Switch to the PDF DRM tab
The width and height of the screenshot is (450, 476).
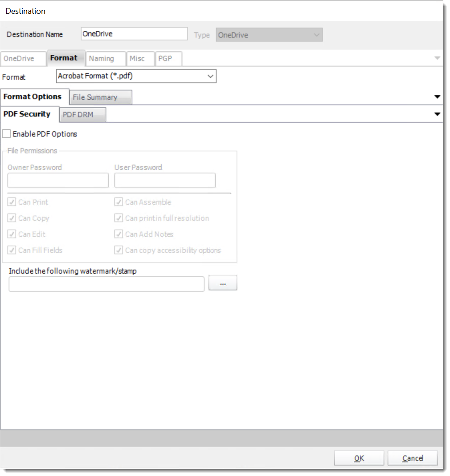click(82, 115)
